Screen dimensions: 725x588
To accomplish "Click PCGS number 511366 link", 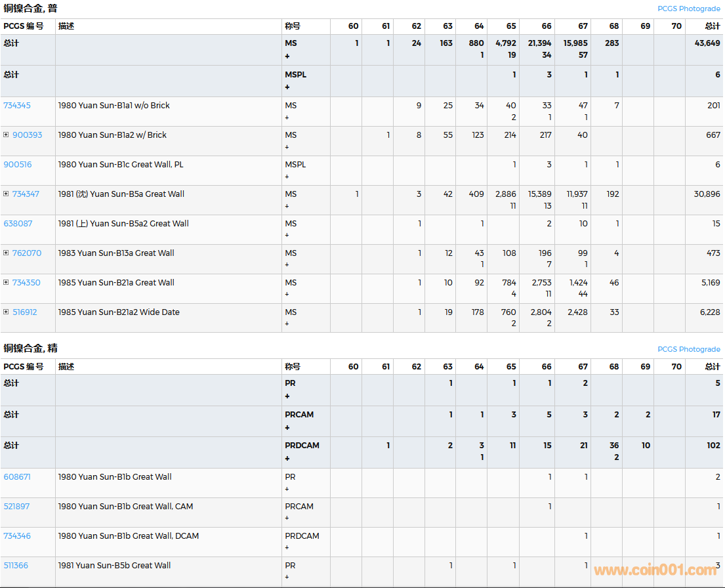I will 16,565.
